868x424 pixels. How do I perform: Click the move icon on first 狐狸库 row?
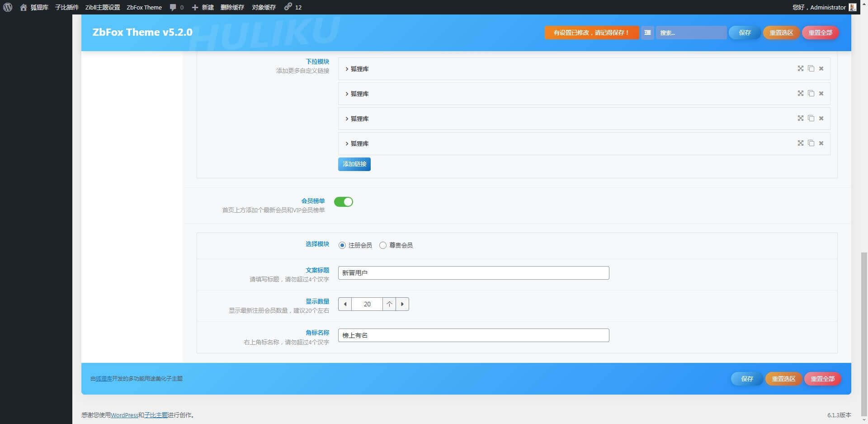tap(800, 68)
